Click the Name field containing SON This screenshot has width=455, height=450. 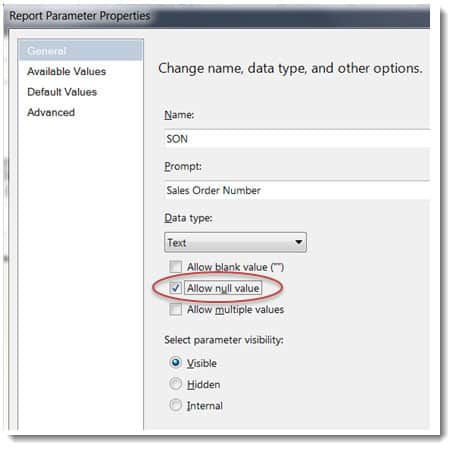(x=297, y=139)
